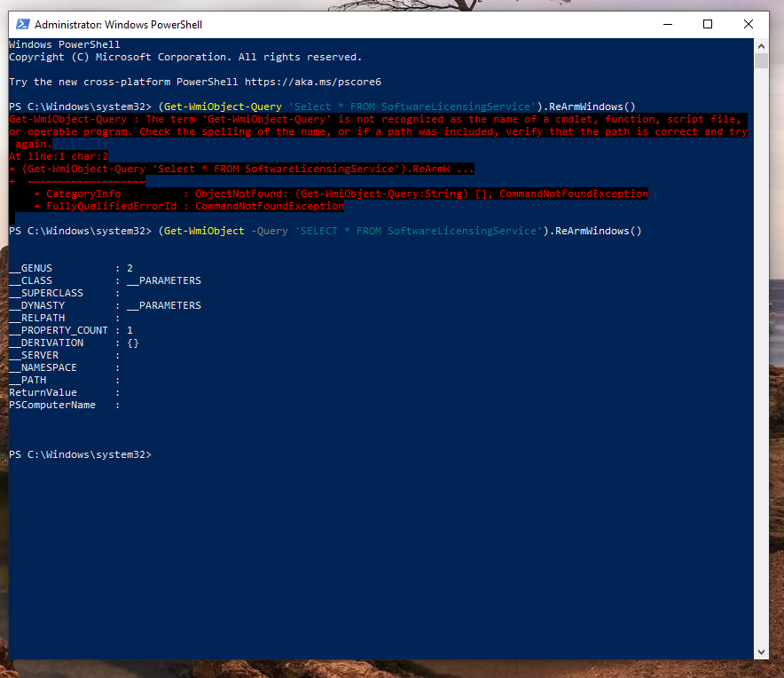Click the last 'PS C:\Windows\system32>' prompt

click(80, 454)
